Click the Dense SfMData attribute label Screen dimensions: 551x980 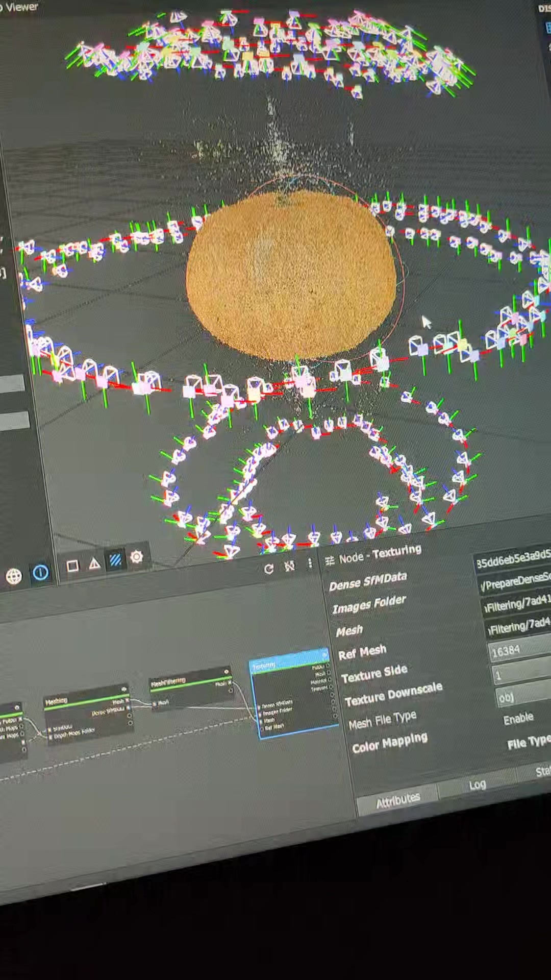(x=368, y=581)
